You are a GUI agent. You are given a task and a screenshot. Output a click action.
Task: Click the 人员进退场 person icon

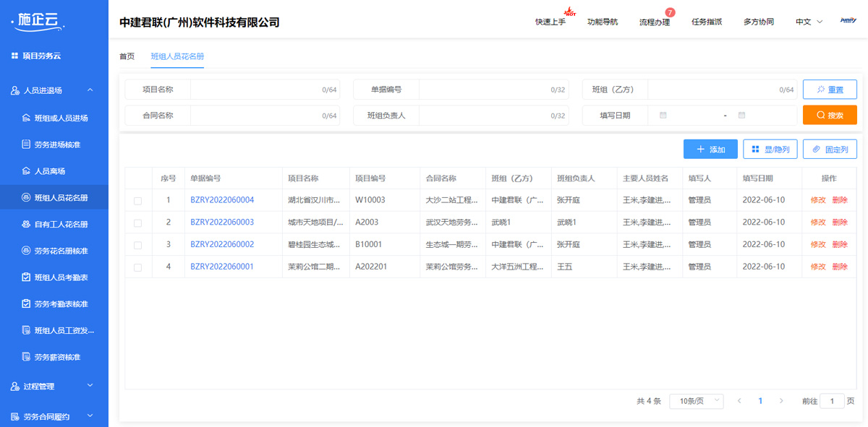tap(15, 90)
